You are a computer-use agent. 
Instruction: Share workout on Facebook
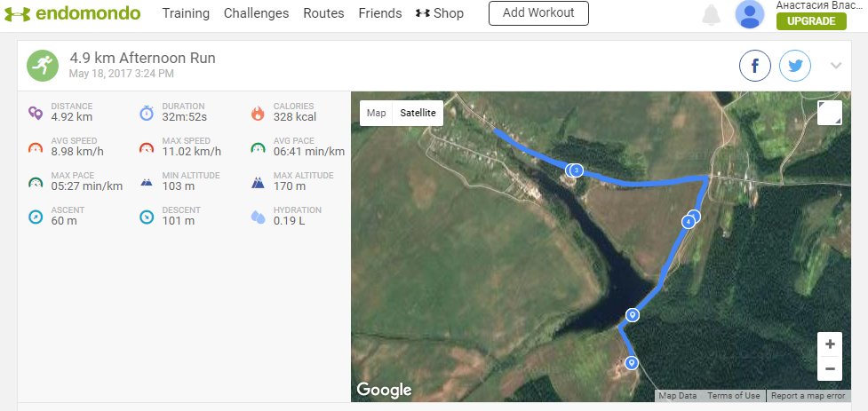(x=755, y=66)
